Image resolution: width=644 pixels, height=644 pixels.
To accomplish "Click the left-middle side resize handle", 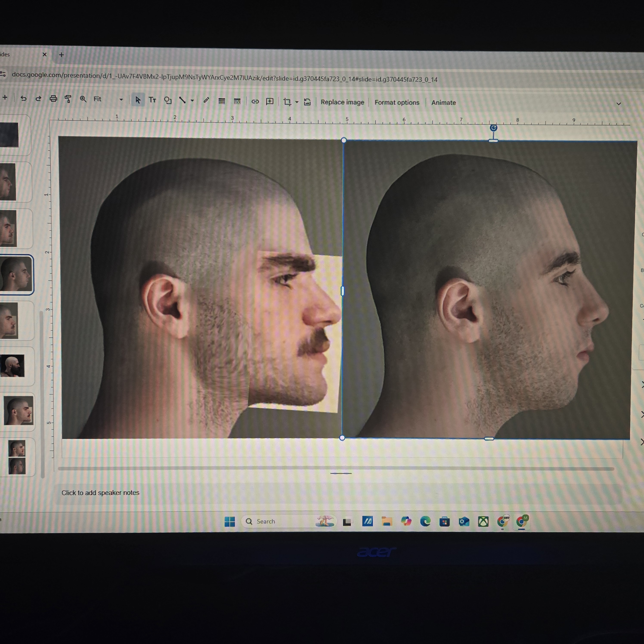I will [x=343, y=291].
